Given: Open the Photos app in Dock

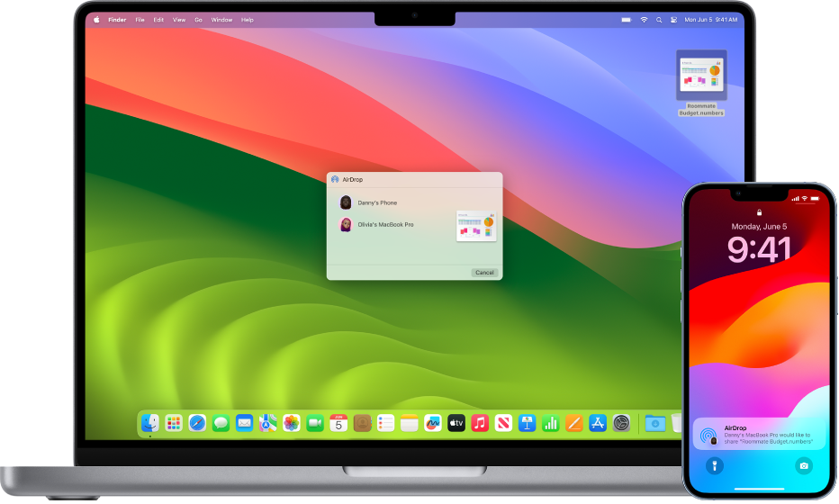Looking at the screenshot, I should coord(292,423).
